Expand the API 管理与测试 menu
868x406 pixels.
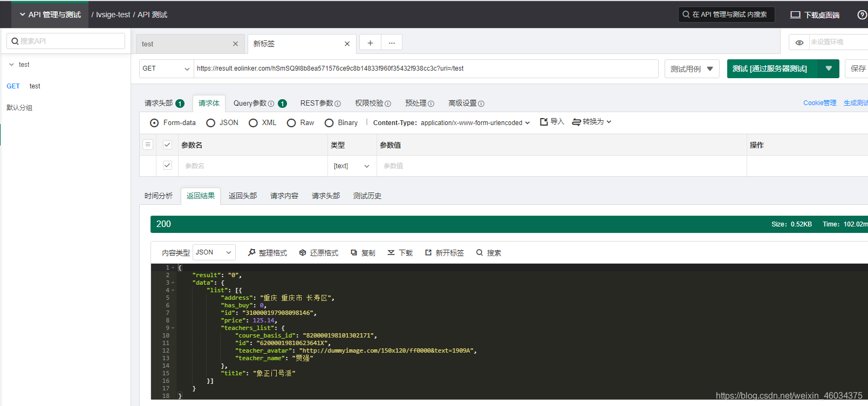tap(50, 15)
